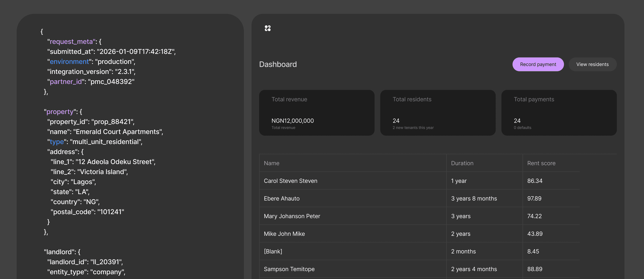This screenshot has height=279, width=644.
Task: Select the Total revenue card
Action: coord(317,113)
